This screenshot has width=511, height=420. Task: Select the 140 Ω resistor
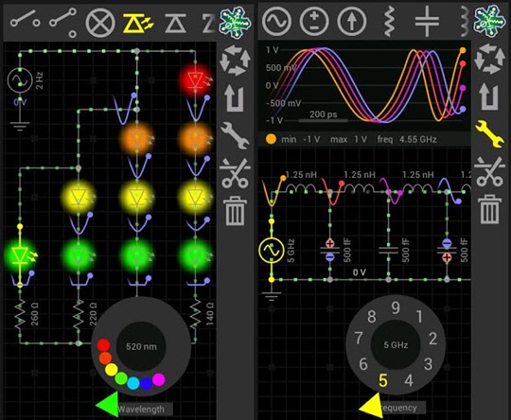tap(195, 314)
